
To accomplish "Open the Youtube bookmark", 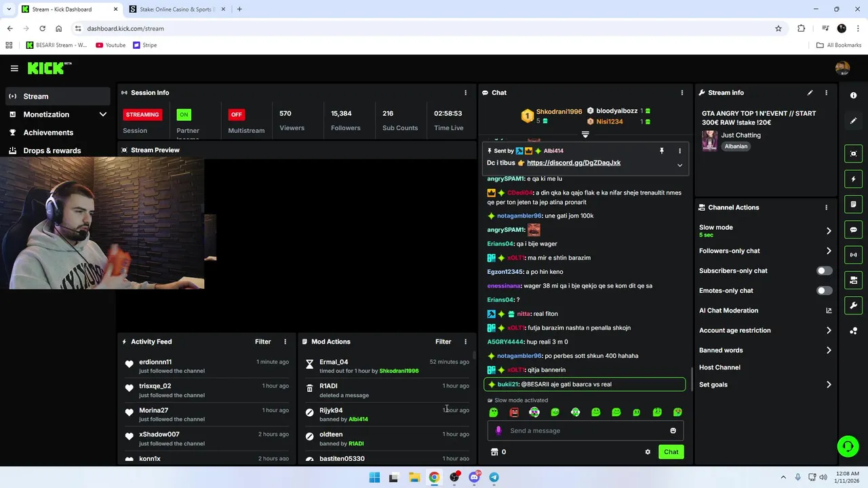I will click(x=111, y=45).
